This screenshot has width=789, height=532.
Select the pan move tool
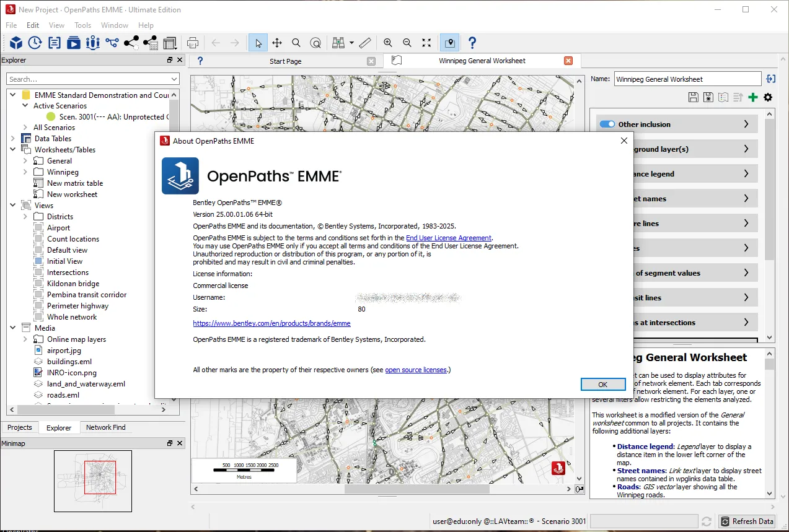277,43
